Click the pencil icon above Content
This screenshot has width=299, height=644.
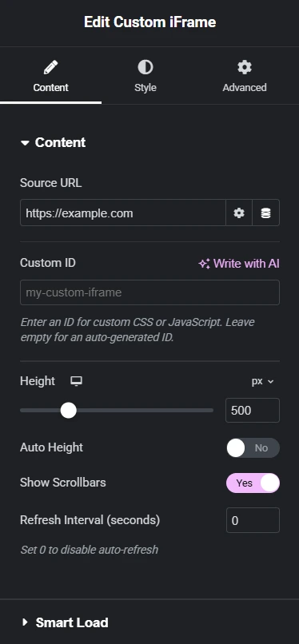50,67
